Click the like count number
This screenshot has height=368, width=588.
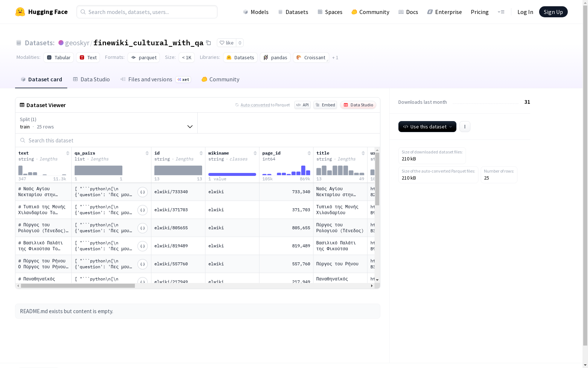(240, 43)
